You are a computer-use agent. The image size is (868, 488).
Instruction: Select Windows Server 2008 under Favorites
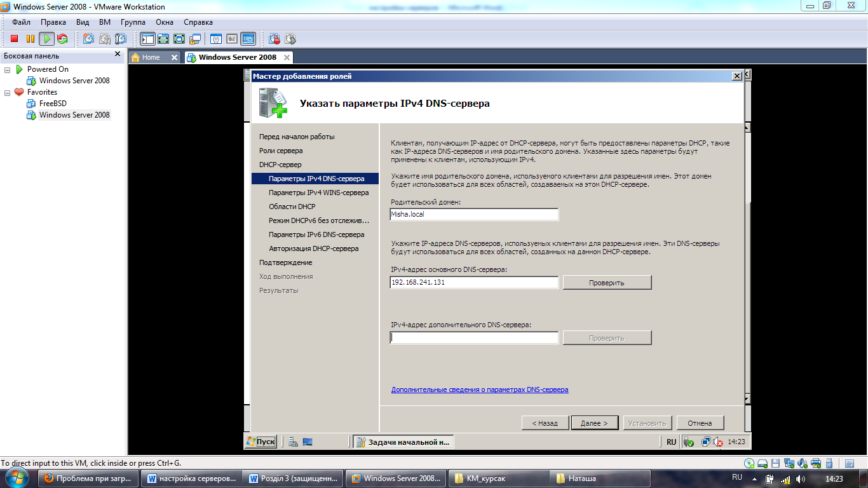pyautogui.click(x=74, y=115)
